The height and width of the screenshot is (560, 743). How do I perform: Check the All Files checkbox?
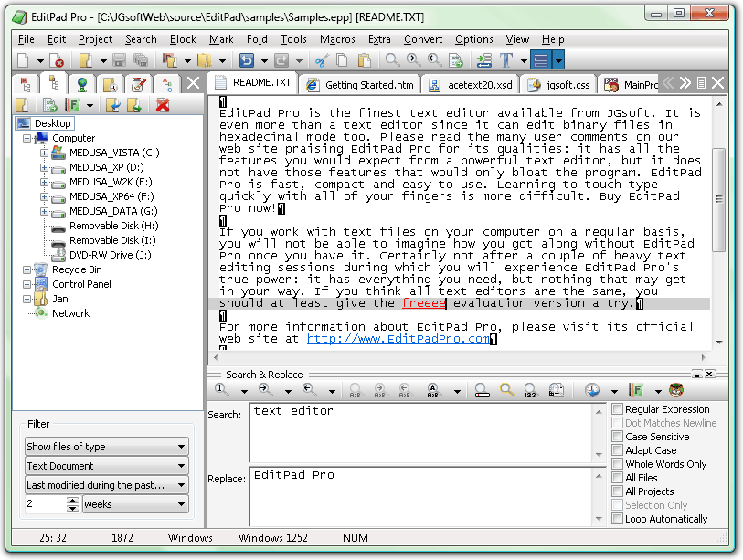(617, 477)
